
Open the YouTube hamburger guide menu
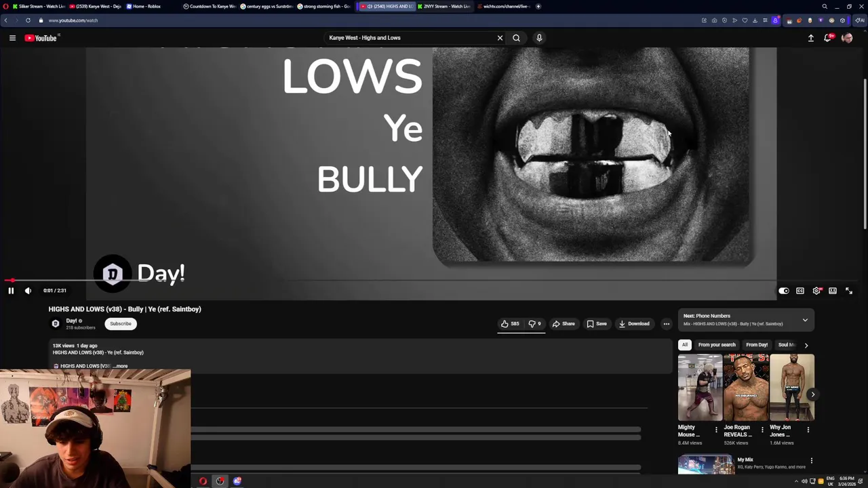12,38
